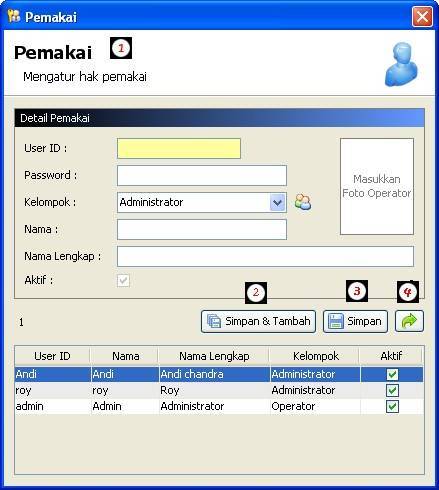Click the Kelompok combo box showing Administrator
The height and width of the screenshot is (490, 439).
click(x=202, y=202)
